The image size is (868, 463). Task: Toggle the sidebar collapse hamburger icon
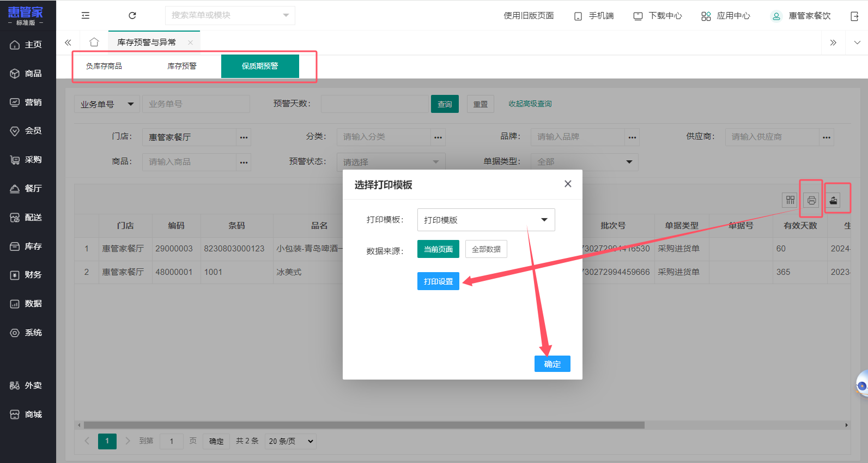click(86, 16)
